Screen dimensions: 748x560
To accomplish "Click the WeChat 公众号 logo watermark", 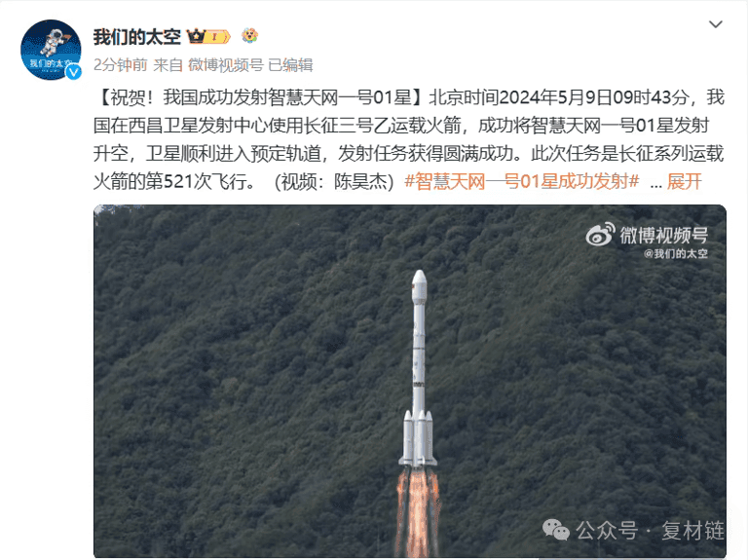I will coord(556,530).
